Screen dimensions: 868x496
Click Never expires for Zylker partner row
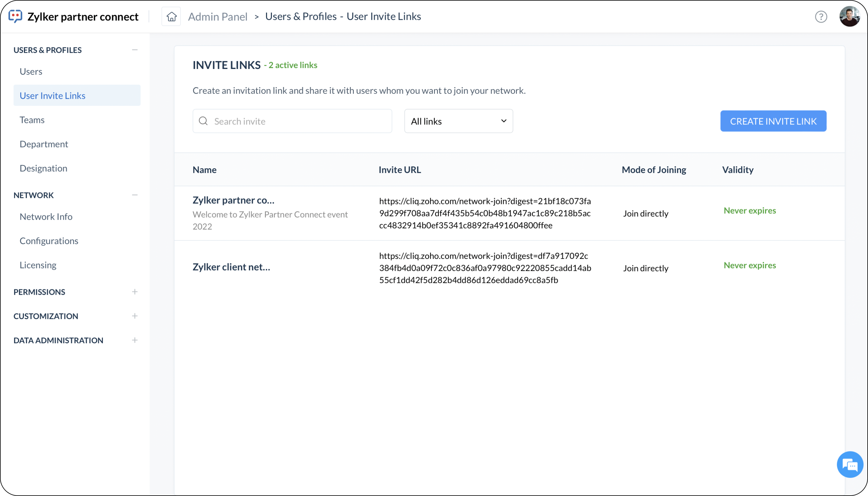click(750, 211)
